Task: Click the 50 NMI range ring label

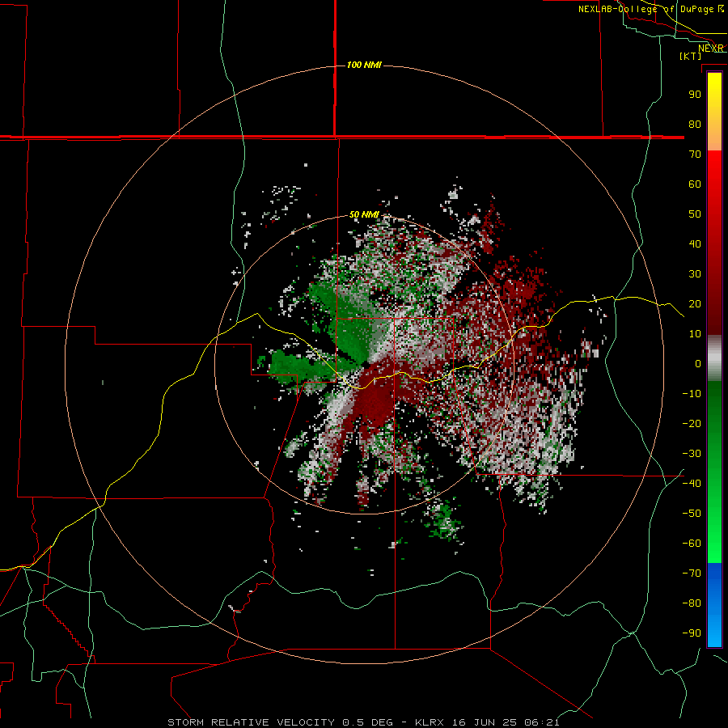Action: pos(365,214)
